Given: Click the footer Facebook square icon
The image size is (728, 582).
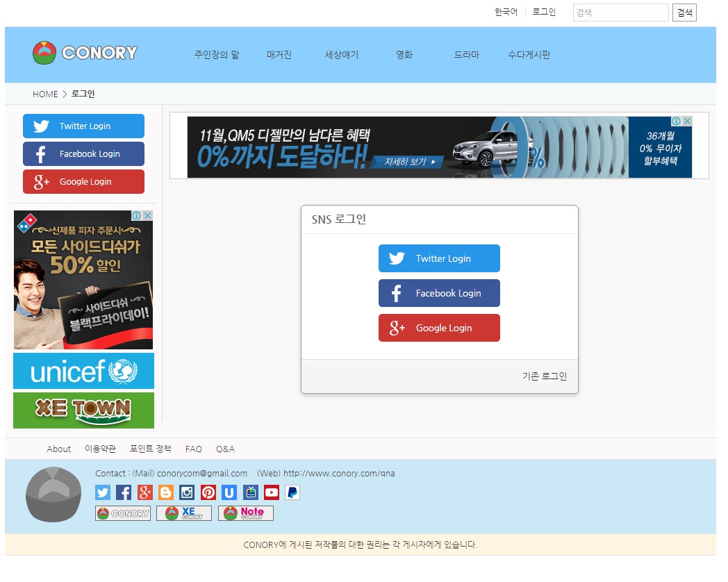Looking at the screenshot, I should [x=124, y=492].
